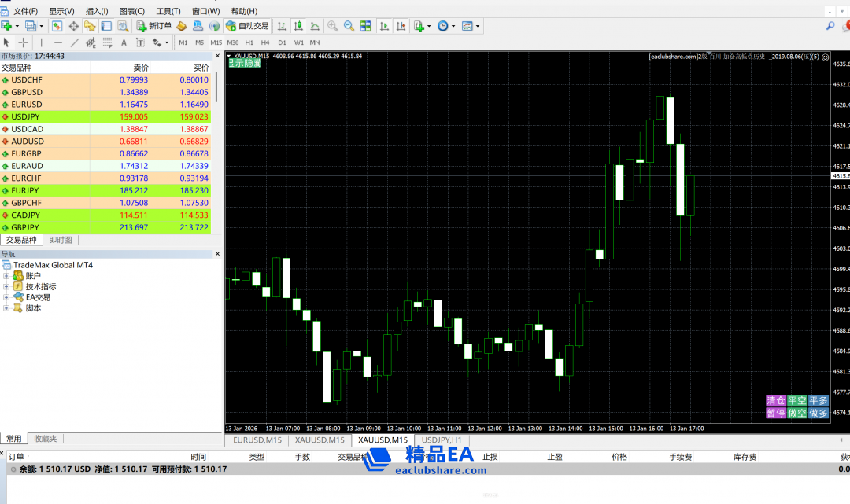Select the text label 'A' tool
This screenshot has width=850, height=504.
click(124, 42)
